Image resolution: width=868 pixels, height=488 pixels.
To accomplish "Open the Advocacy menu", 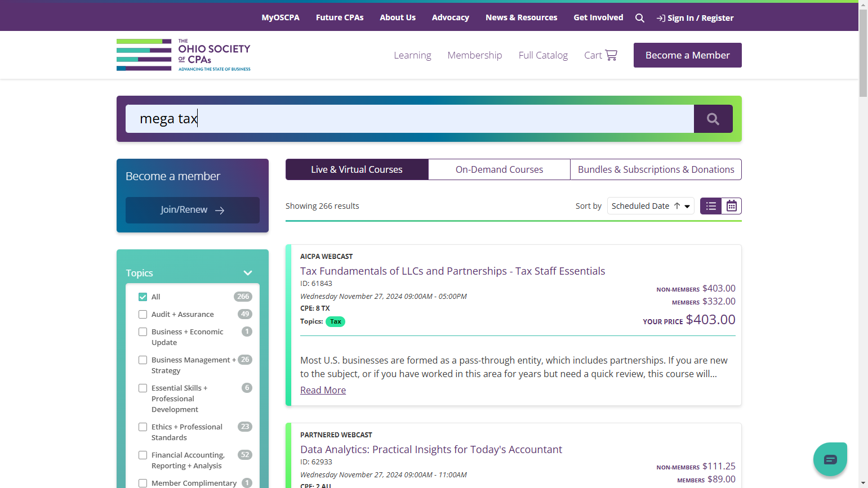I will coord(451,17).
